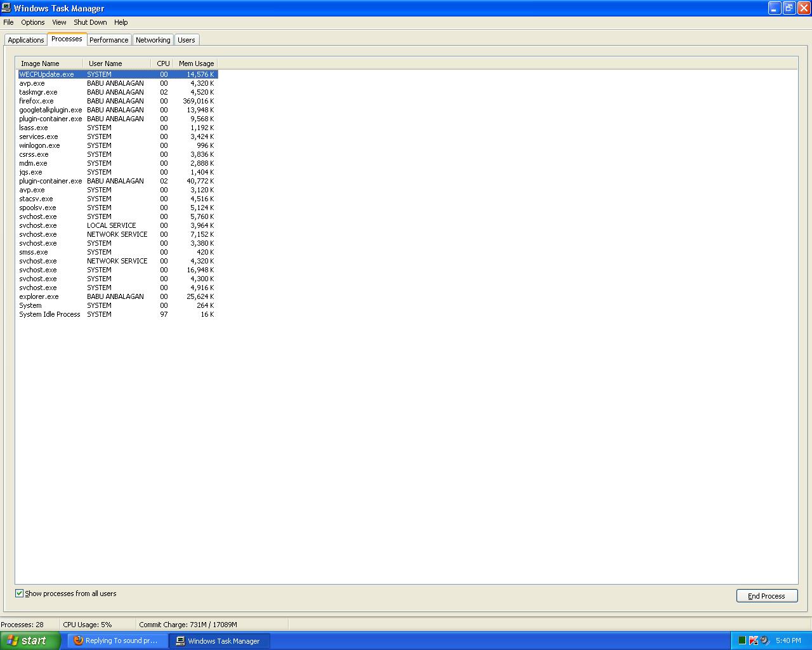Select the System process with 264 K
The image size is (812, 650).
click(117, 305)
